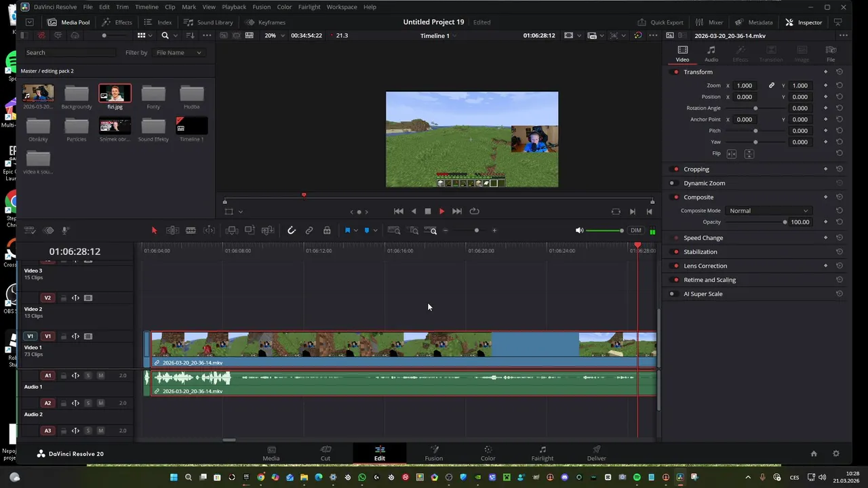Viewport: 868px width, 488px height.
Task: Show the Keyframes panel
Action: (x=265, y=22)
